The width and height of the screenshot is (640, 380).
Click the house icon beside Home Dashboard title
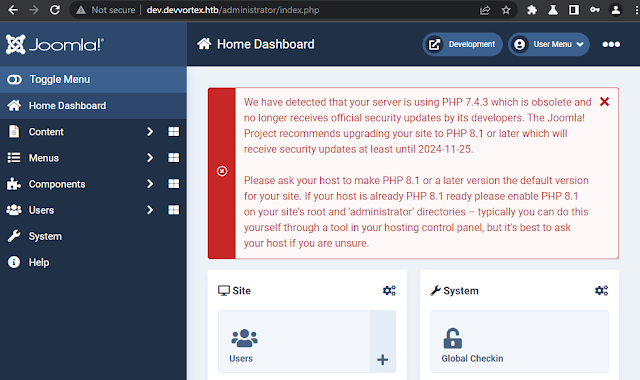point(204,44)
